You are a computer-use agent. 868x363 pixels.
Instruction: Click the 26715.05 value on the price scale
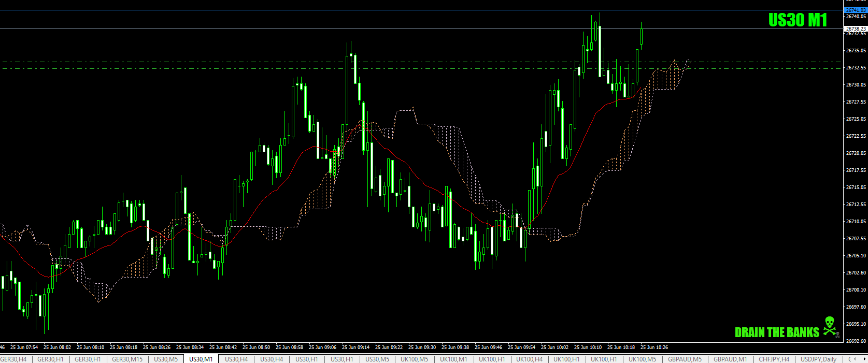(x=856, y=187)
